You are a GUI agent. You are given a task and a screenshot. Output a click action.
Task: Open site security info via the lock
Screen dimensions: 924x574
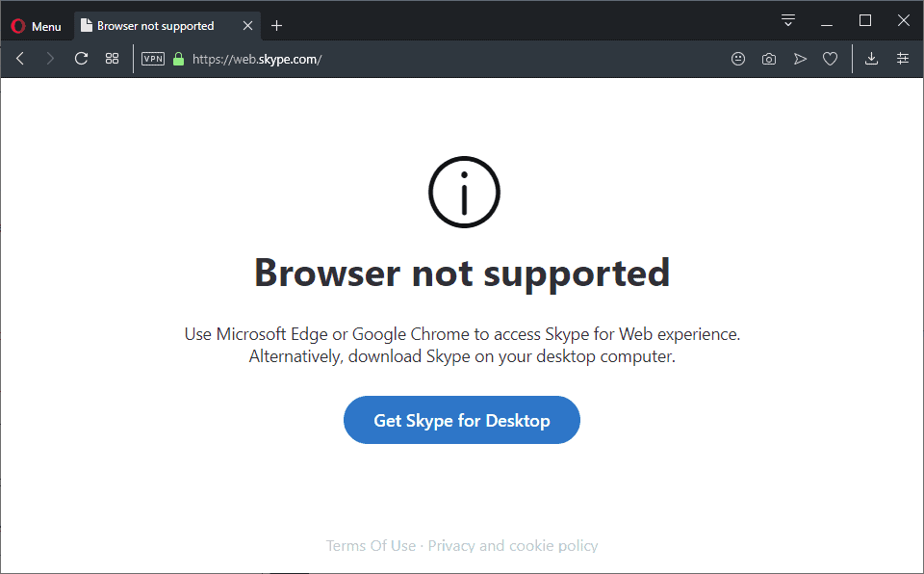pyautogui.click(x=178, y=58)
